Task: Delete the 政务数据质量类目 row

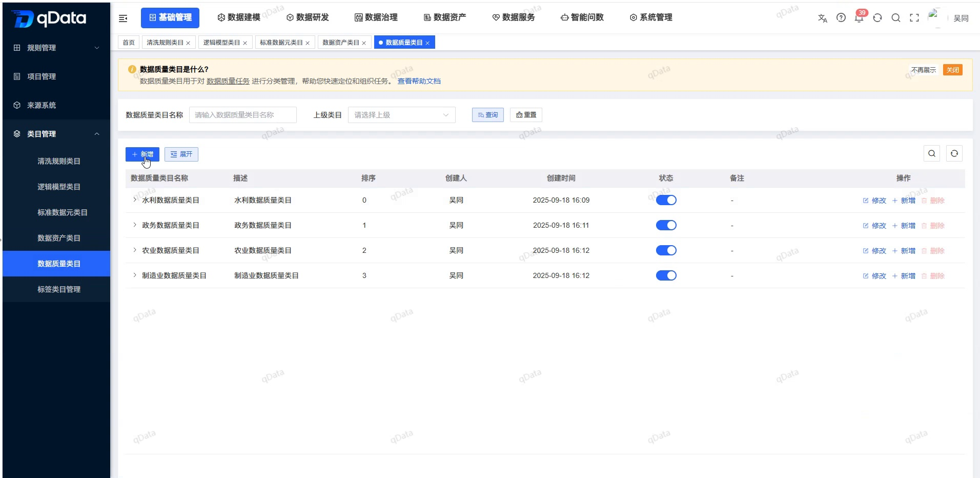Action: click(933, 226)
